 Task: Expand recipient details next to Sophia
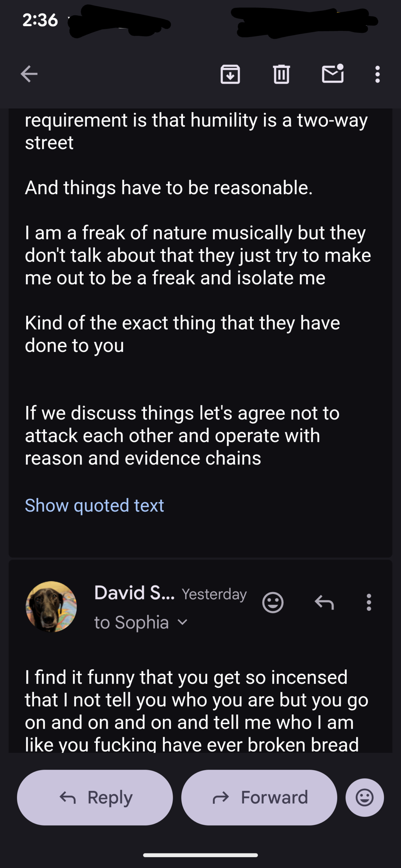pyautogui.click(x=183, y=622)
